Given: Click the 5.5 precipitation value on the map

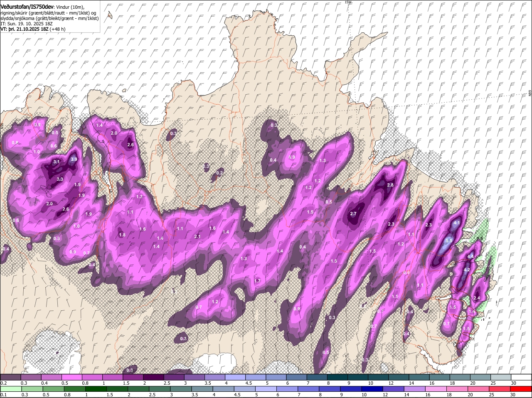Looking at the screenshot, I should [x=449, y=241].
